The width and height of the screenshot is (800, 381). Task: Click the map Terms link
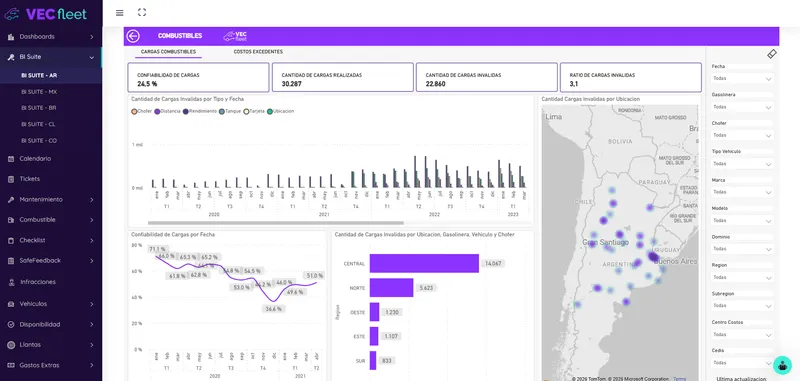[680, 379]
